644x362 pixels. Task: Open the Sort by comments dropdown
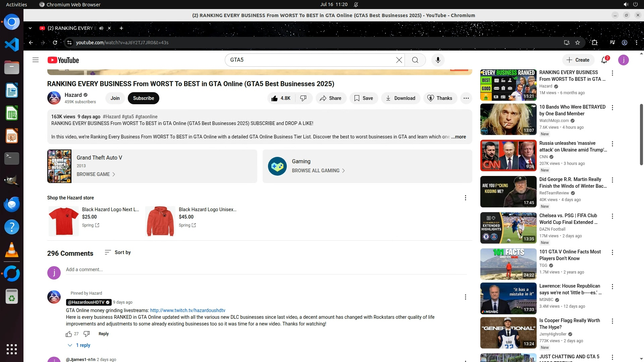tap(118, 252)
